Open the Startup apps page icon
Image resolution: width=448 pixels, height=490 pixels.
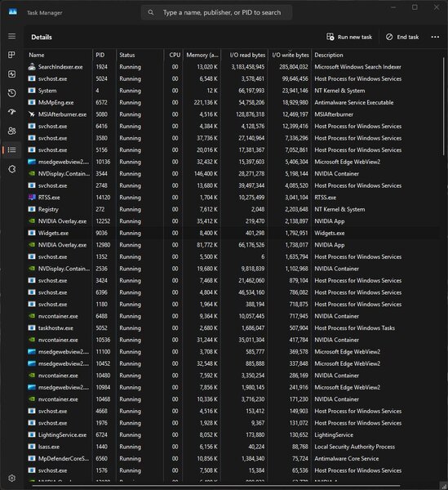(x=12, y=112)
